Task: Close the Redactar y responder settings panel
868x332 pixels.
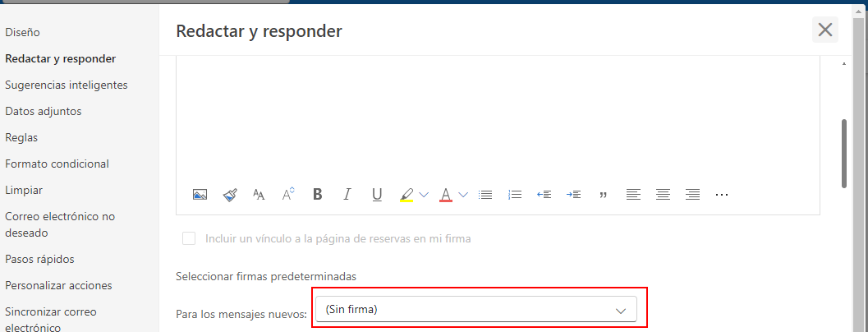Action: (824, 30)
